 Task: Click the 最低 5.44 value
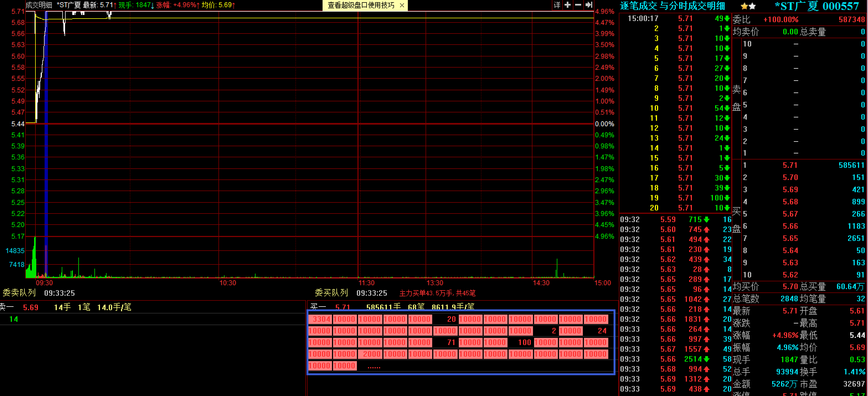click(857, 335)
